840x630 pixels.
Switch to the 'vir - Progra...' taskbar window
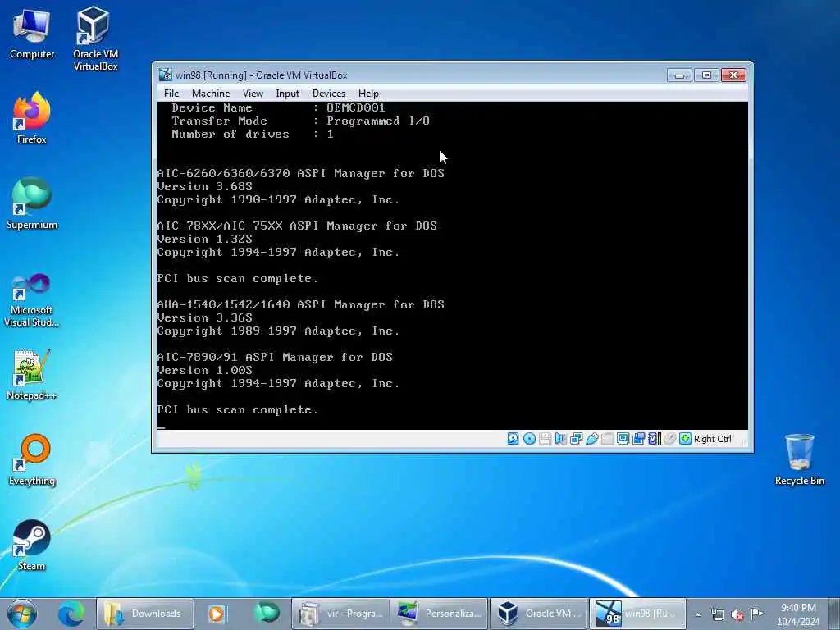coord(340,614)
